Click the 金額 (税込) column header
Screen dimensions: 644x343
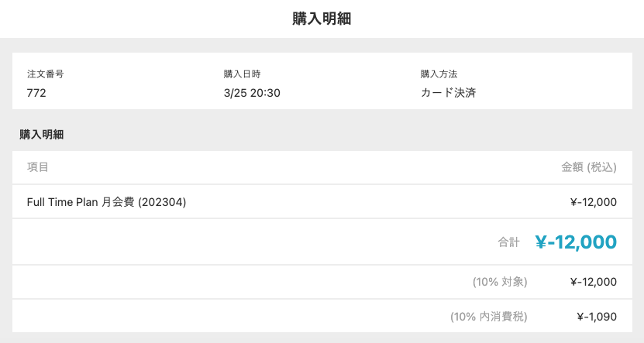pyautogui.click(x=588, y=167)
